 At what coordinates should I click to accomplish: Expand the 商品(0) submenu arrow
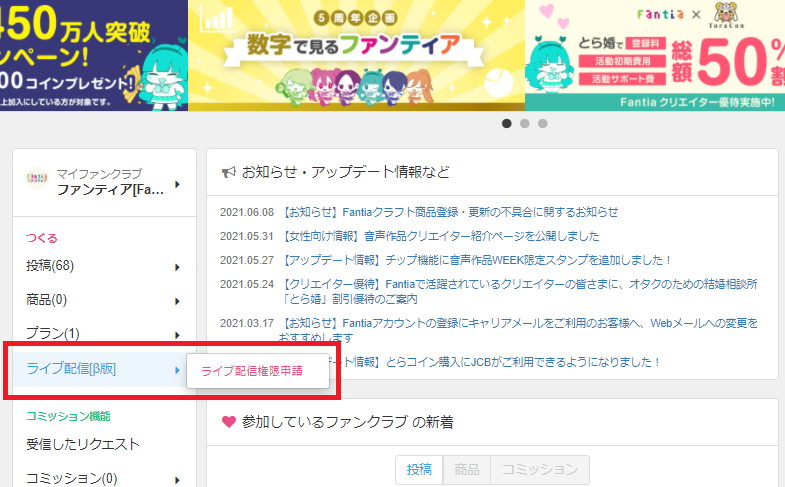(177, 301)
